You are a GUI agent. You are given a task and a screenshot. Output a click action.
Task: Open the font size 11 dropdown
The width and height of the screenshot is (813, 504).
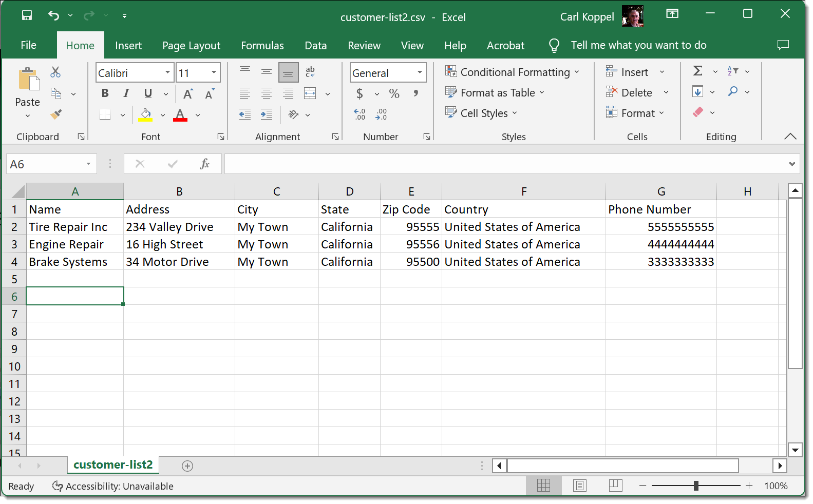(214, 72)
